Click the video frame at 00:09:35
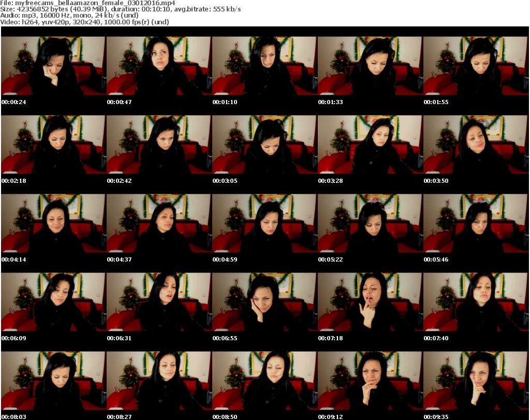The height and width of the screenshot is (420, 530). [x=476, y=381]
